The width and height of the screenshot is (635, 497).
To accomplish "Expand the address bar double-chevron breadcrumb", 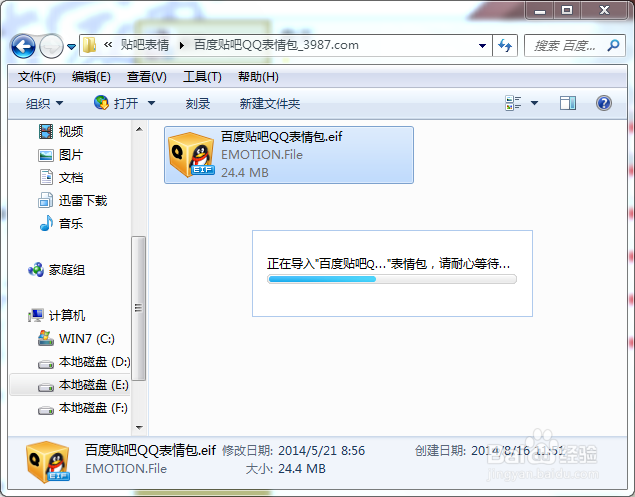I will (x=108, y=45).
